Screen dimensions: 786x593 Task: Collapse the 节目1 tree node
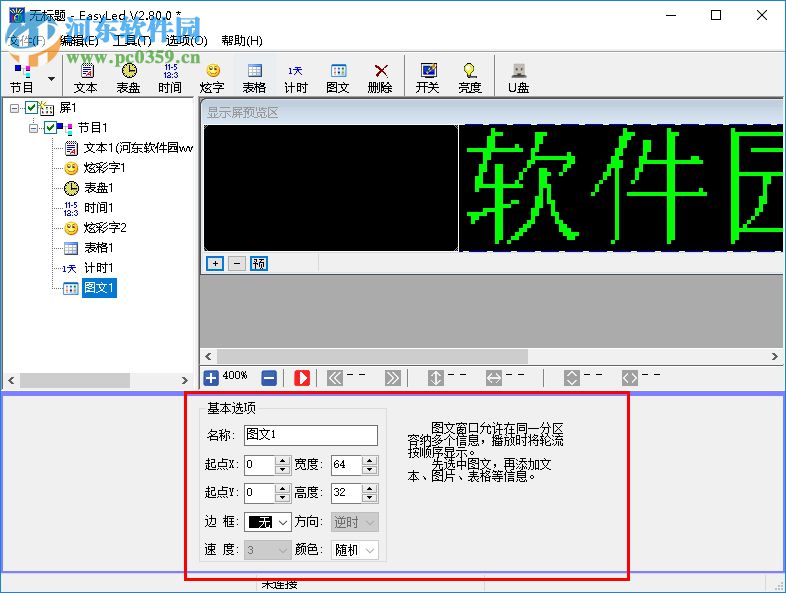[33, 128]
